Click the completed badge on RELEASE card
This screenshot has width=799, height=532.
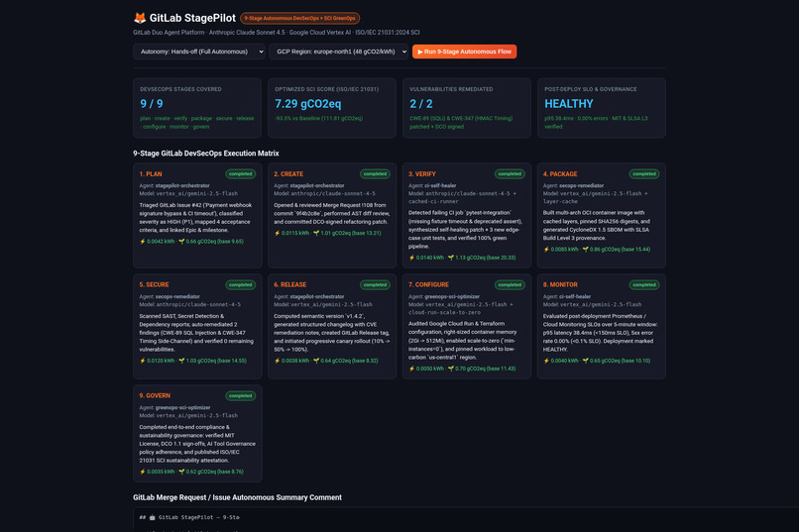pos(375,285)
